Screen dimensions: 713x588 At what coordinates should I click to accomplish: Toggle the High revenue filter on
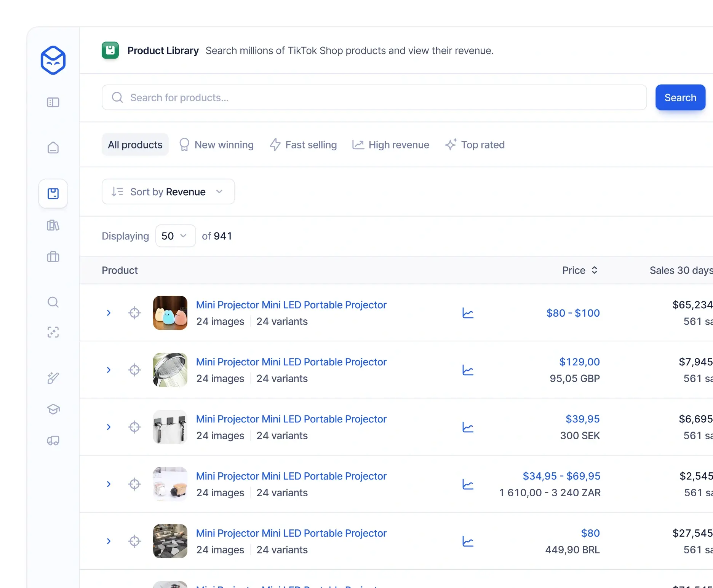coord(390,145)
